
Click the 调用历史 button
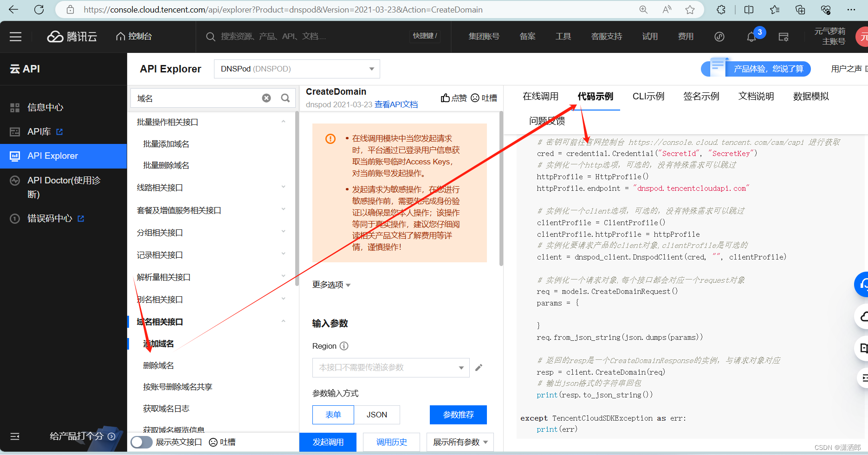click(391, 442)
